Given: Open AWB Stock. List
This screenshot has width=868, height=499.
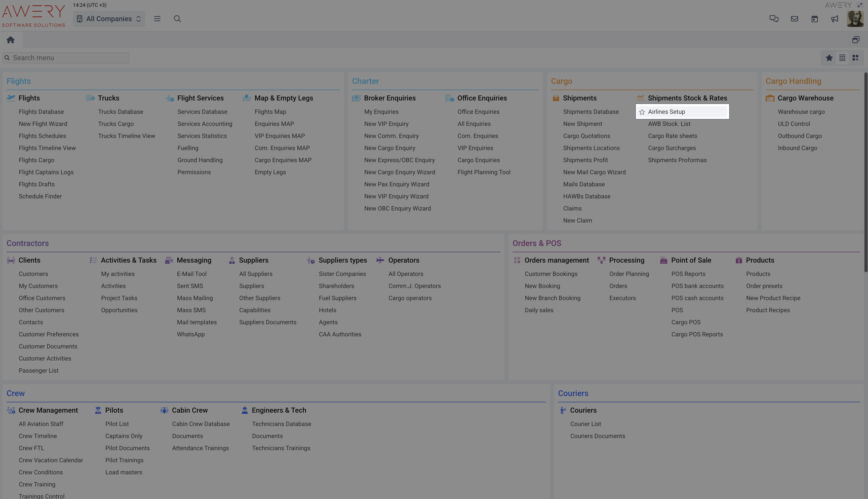Looking at the screenshot, I should (x=669, y=124).
